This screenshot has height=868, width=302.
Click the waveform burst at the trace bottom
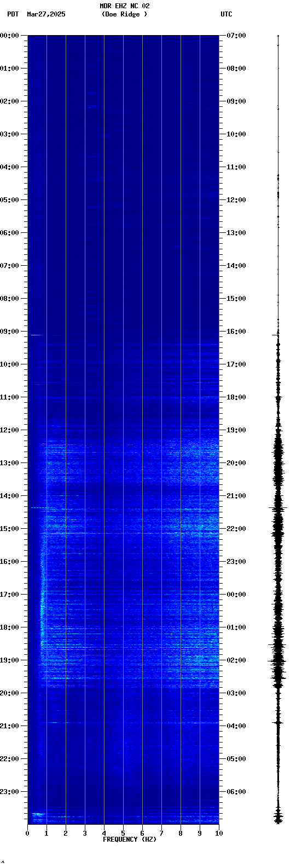[278, 819]
